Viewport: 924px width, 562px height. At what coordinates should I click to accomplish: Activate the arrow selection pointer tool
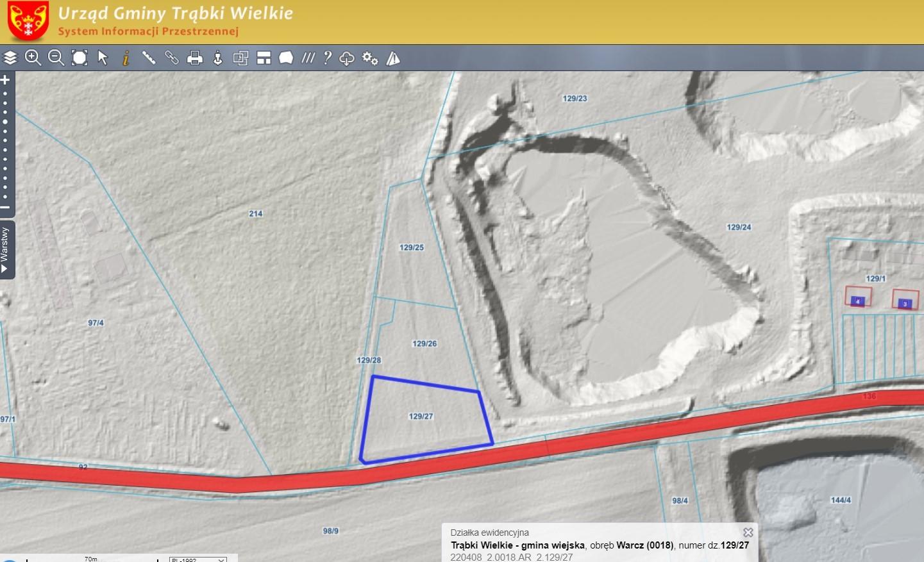tap(103, 58)
